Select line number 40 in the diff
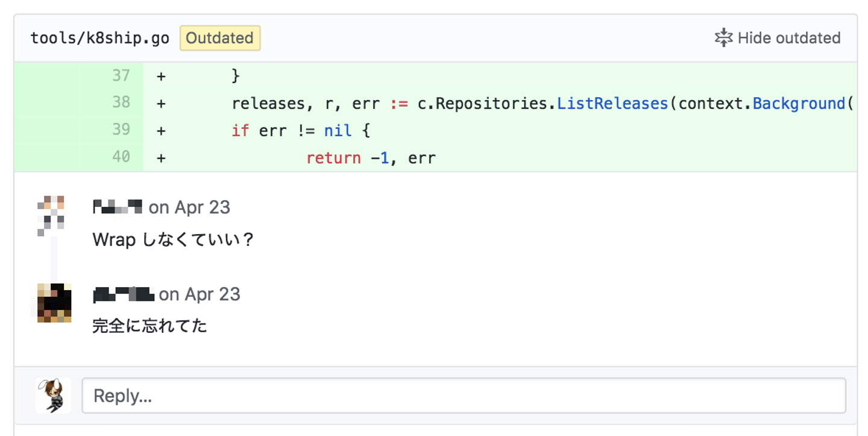 pyautogui.click(x=121, y=157)
